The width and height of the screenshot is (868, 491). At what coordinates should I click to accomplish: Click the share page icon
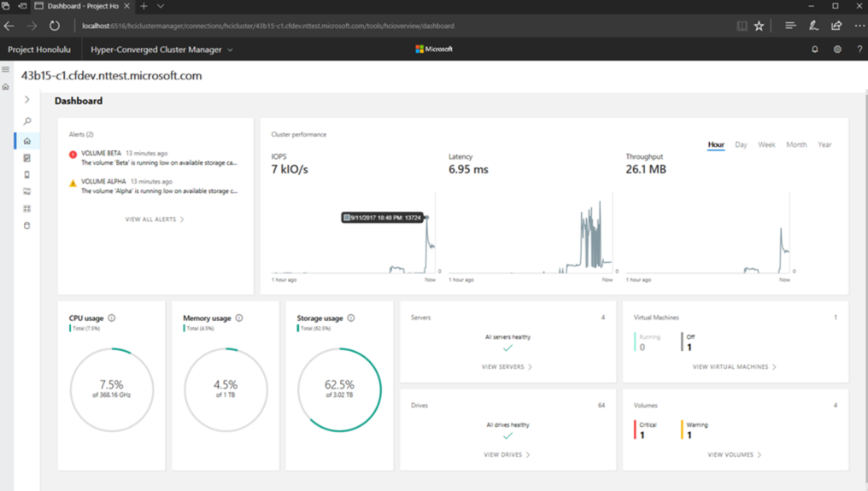coord(836,26)
